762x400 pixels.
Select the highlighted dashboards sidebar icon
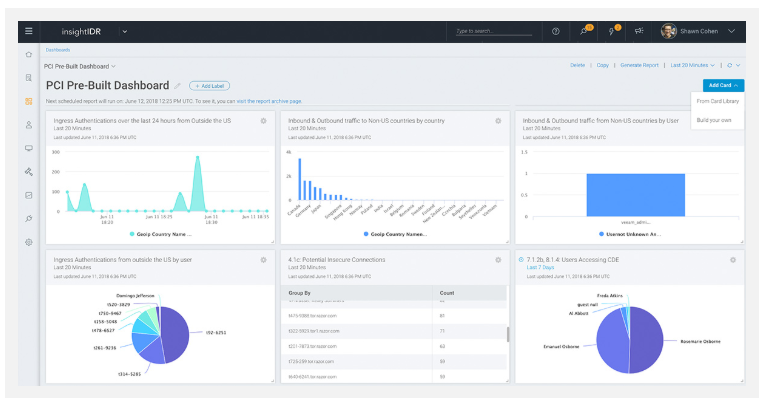[29, 101]
